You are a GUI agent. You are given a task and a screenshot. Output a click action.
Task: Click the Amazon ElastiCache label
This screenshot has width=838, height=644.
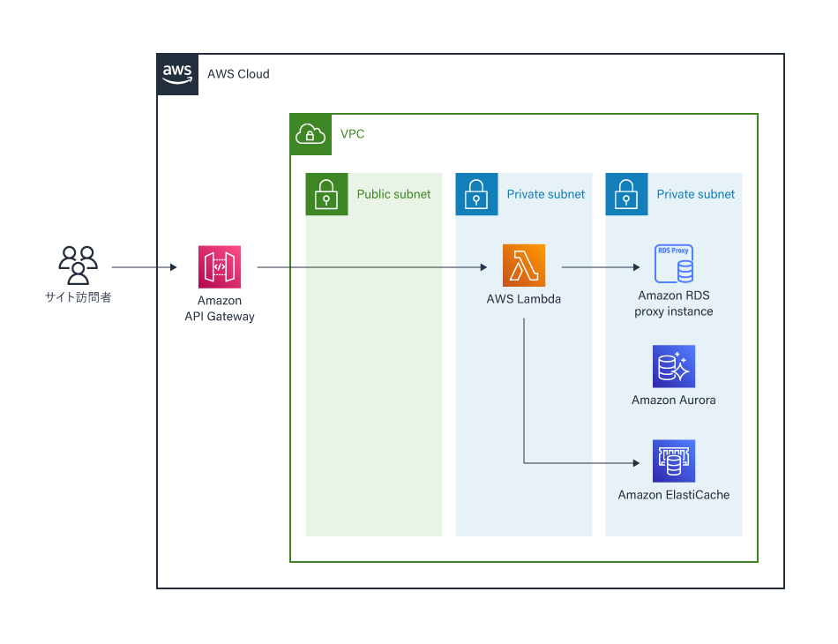[x=674, y=495]
